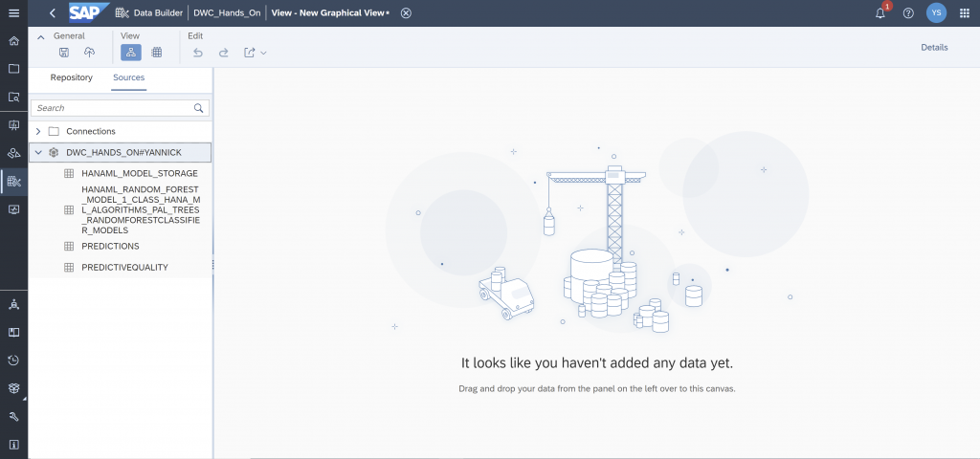Screen dimensions: 980x459
Task: Toggle the data preview grid view
Action: coord(157,53)
